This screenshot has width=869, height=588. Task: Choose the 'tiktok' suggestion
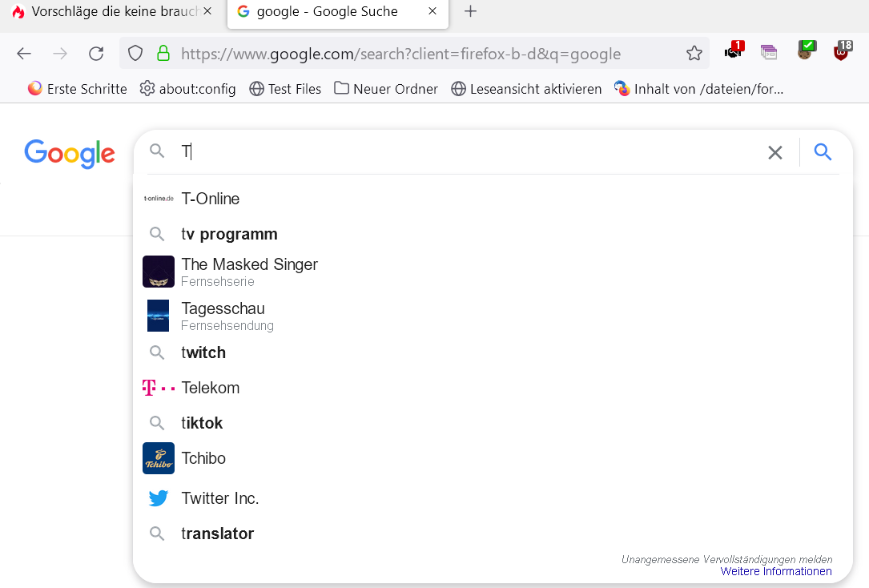pyautogui.click(x=493, y=423)
